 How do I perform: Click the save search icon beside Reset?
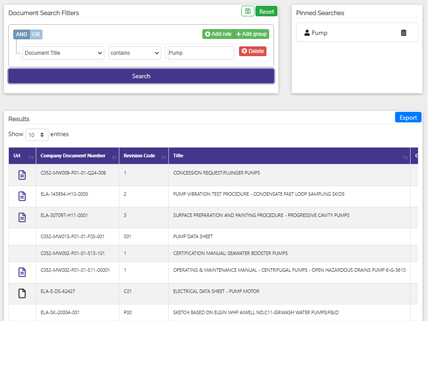[x=248, y=11]
